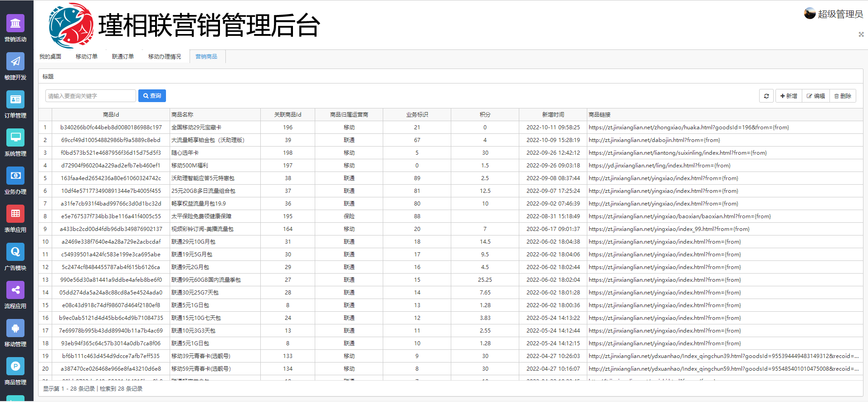Viewport: 868px width, 402px height.
Task: Select row 随心选年卡
Action: 451,153
